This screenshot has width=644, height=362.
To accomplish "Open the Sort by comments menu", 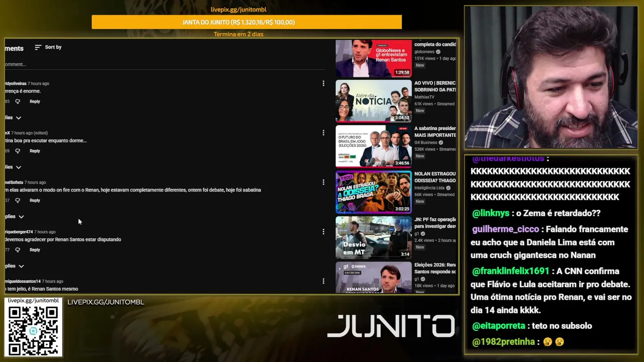I will (x=48, y=47).
